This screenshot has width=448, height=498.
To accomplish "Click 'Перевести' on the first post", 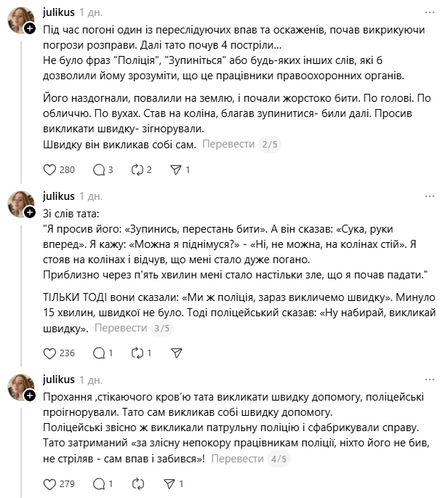I will pos(228,144).
